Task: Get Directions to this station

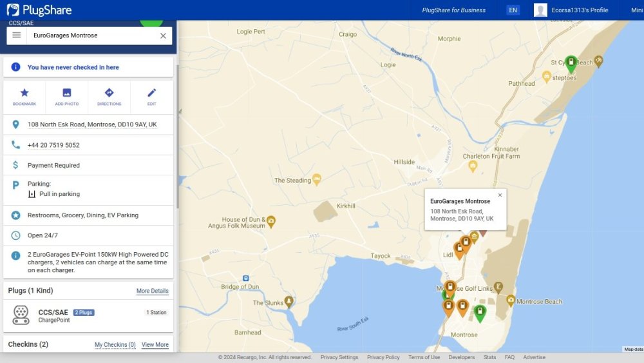Action: [109, 93]
